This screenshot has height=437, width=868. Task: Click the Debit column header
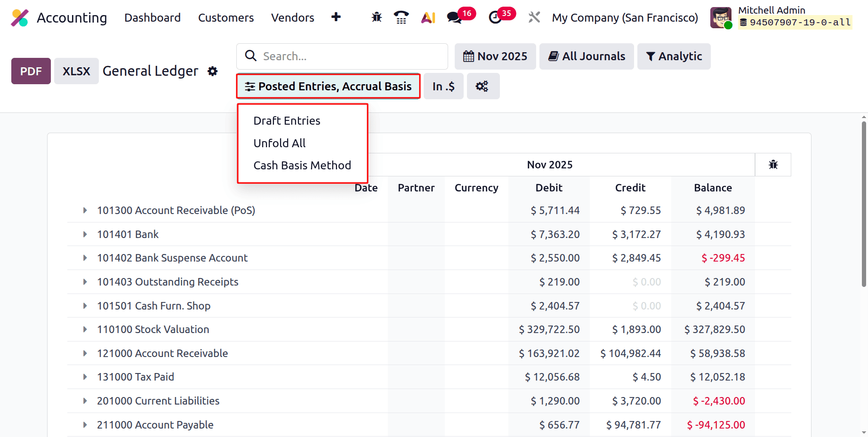point(549,188)
